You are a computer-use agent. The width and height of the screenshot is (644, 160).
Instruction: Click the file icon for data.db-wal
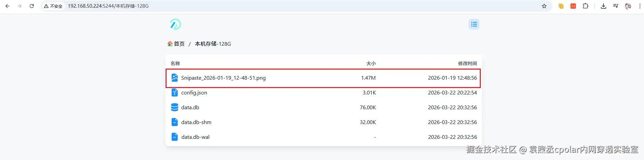click(x=175, y=137)
